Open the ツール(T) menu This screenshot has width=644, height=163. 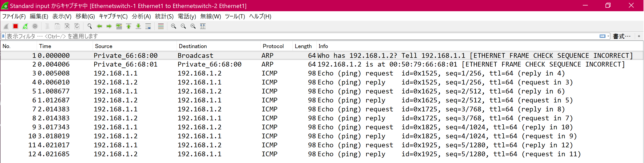coord(235,16)
